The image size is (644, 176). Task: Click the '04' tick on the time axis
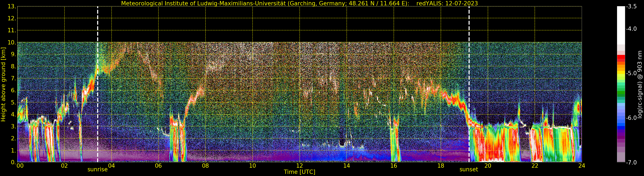(x=111, y=166)
